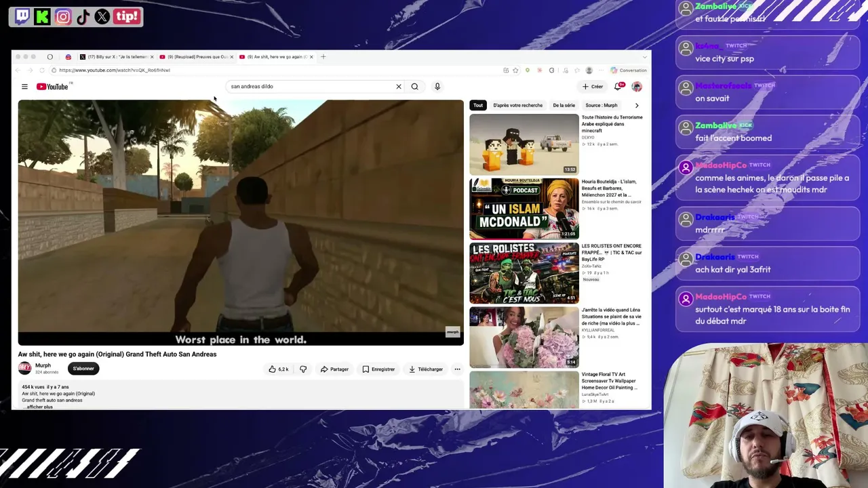
Task: Bookmark this page with the star icon
Action: click(515, 70)
